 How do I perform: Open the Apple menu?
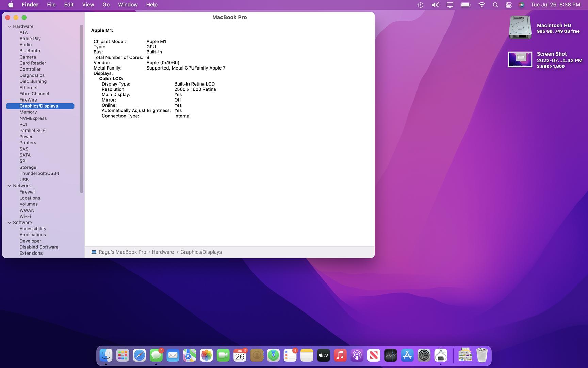[x=11, y=5]
